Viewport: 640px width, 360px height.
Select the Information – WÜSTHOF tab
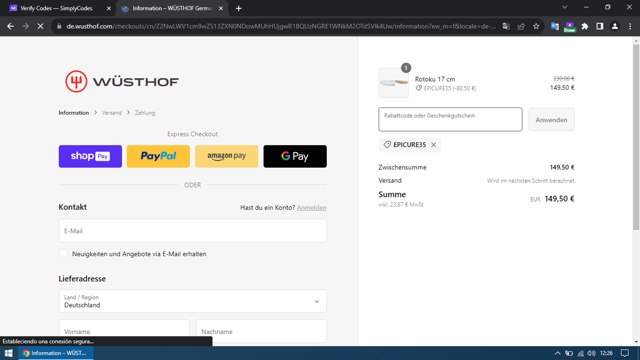pos(171,8)
